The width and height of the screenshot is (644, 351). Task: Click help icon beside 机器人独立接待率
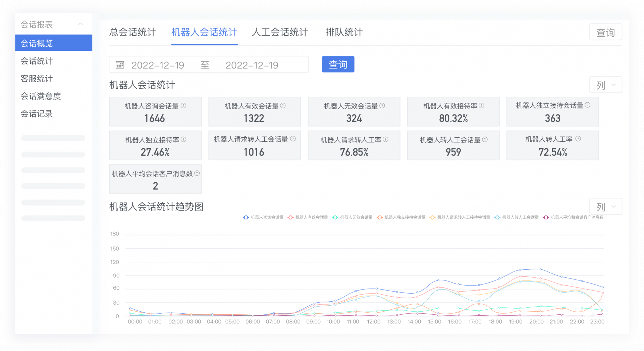click(x=183, y=139)
